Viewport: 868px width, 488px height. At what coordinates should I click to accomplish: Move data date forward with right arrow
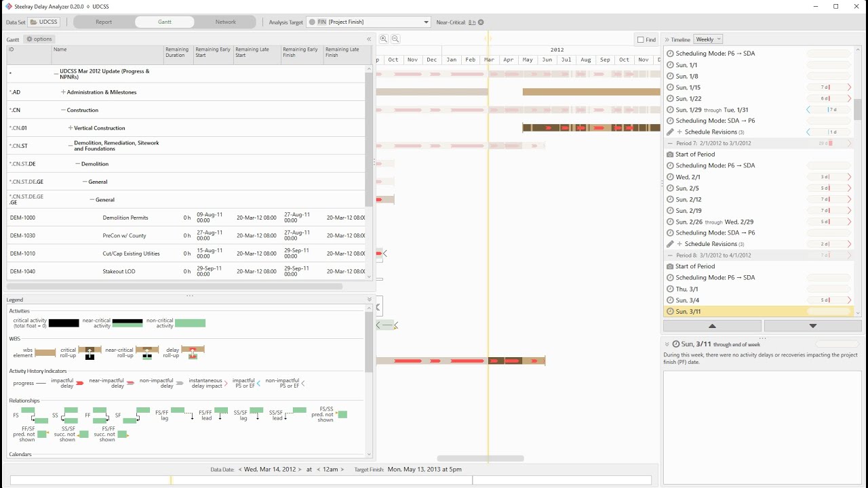point(299,470)
